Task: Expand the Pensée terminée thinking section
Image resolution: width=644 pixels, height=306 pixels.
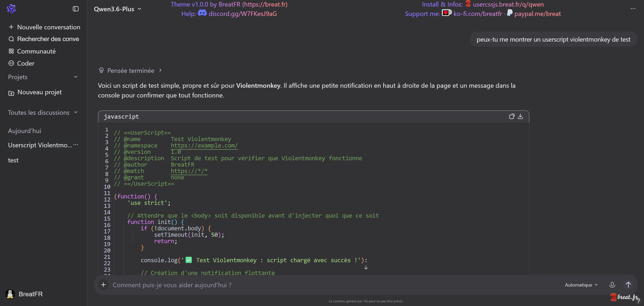Action: click(x=131, y=70)
